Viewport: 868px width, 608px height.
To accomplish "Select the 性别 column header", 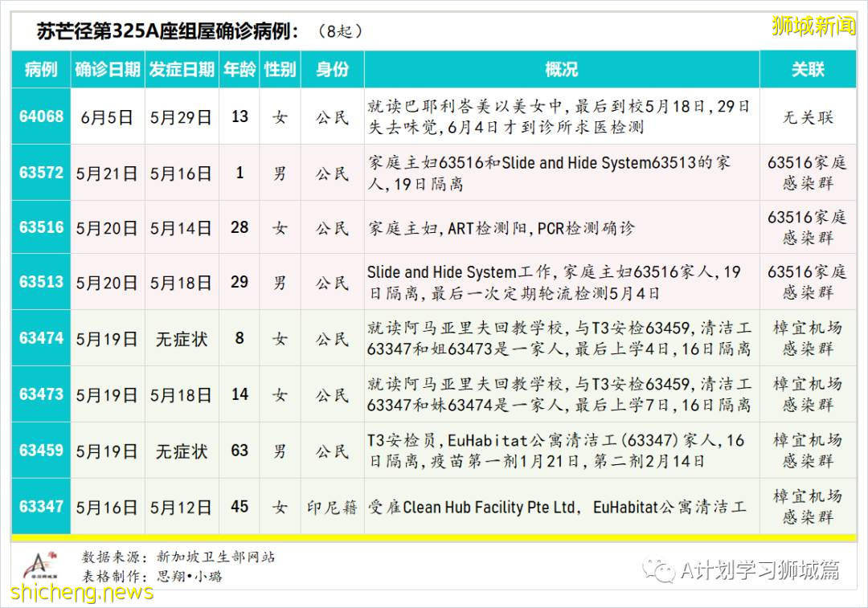I will 278,69.
